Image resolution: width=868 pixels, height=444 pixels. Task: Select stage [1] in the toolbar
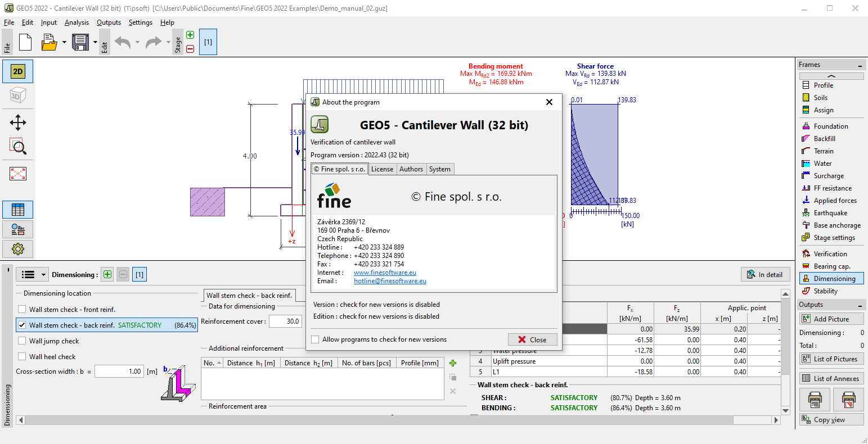click(x=208, y=42)
